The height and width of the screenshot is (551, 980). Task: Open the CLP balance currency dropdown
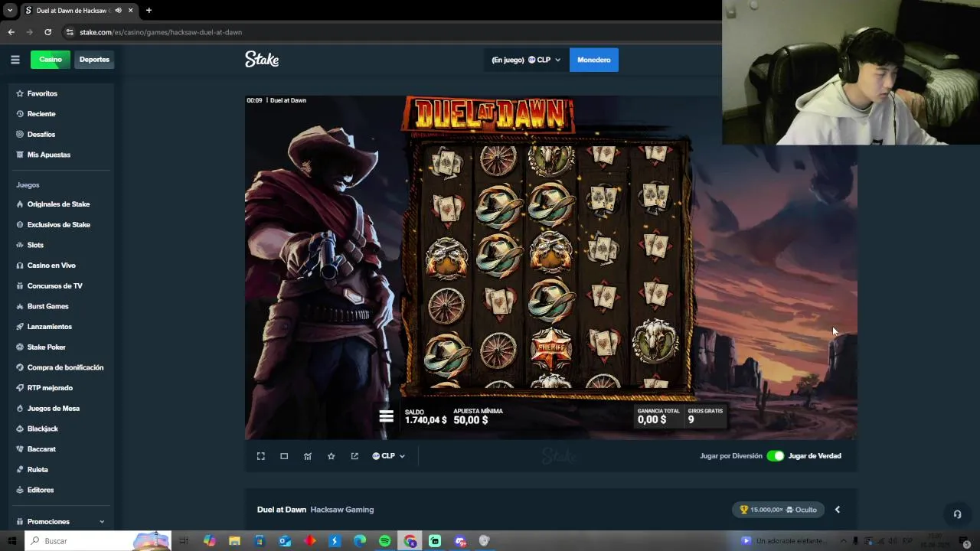(x=526, y=60)
